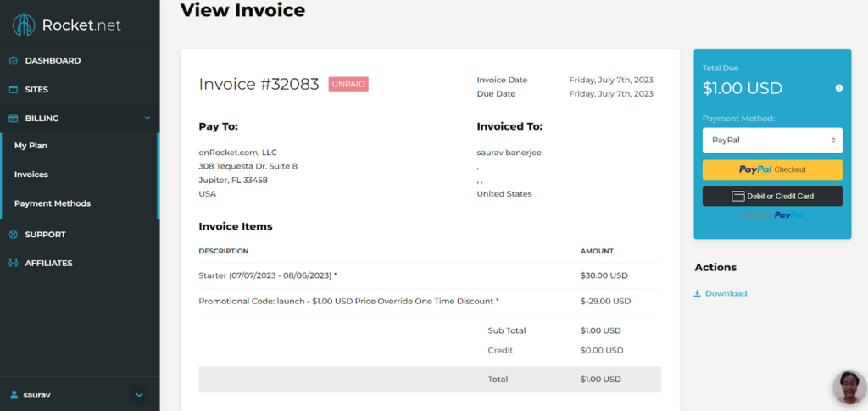Click the saurav banerjee invoiced name
This screenshot has width=868, height=411.
click(509, 153)
